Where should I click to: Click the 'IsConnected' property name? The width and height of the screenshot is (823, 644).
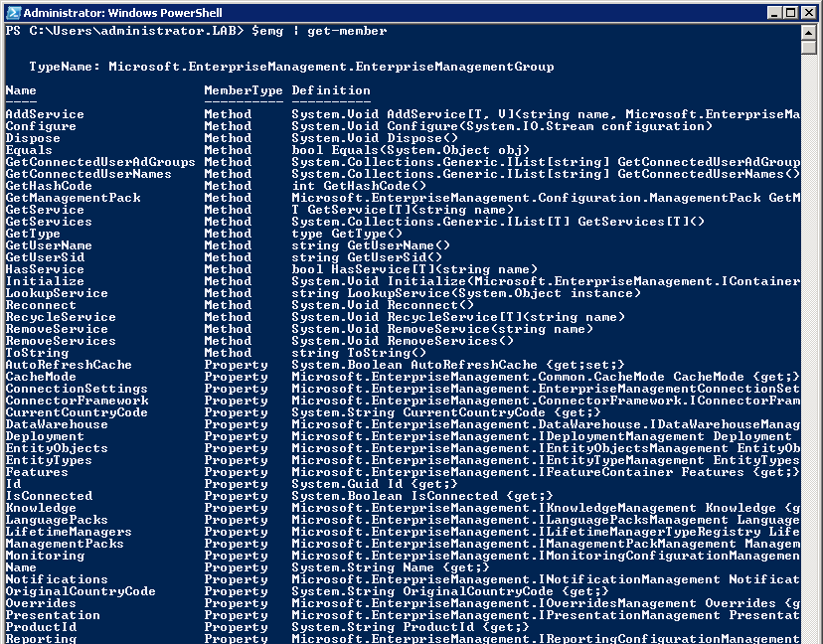(x=49, y=496)
